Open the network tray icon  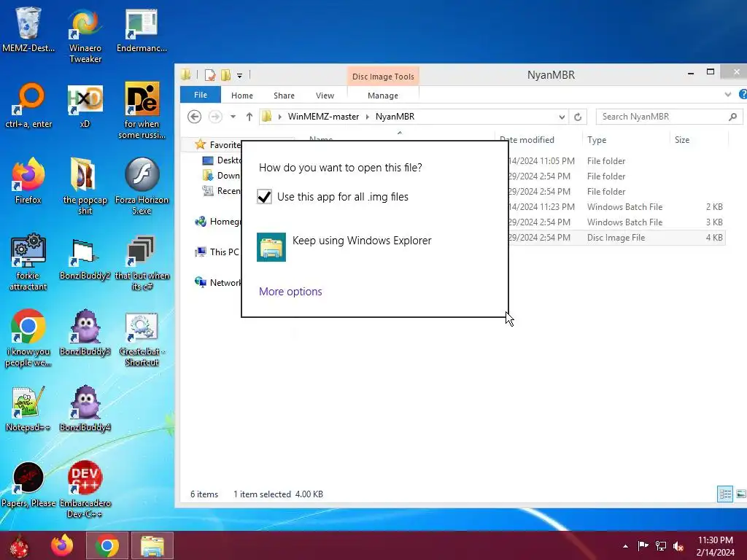pos(661,546)
